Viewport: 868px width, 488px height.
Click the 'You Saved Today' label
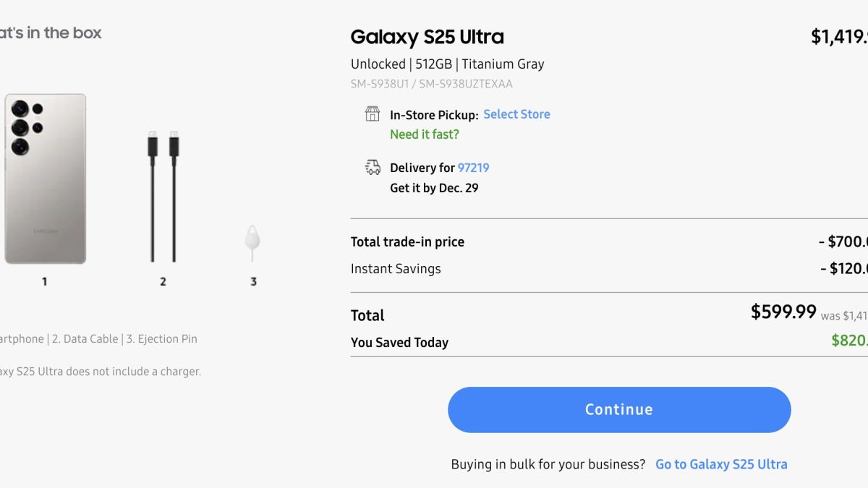click(399, 343)
